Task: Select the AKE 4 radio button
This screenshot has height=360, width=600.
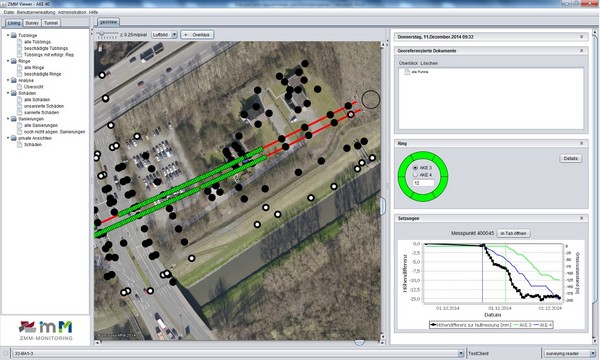Action: click(x=415, y=175)
